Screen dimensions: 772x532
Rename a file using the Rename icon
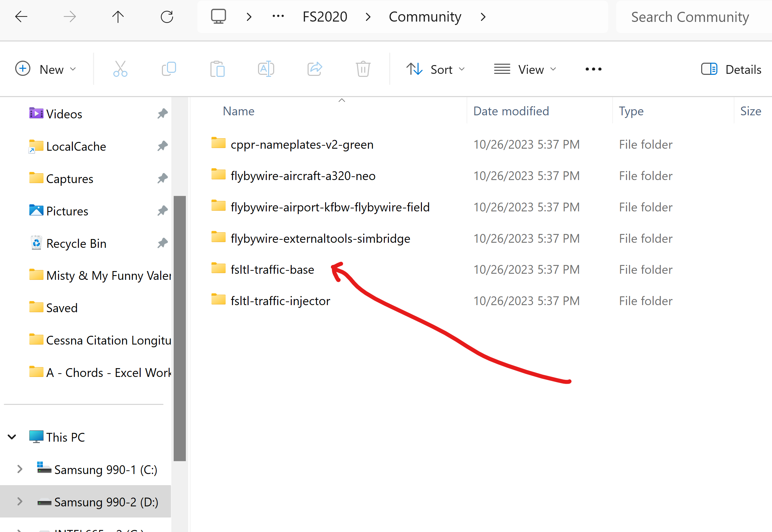(x=266, y=69)
